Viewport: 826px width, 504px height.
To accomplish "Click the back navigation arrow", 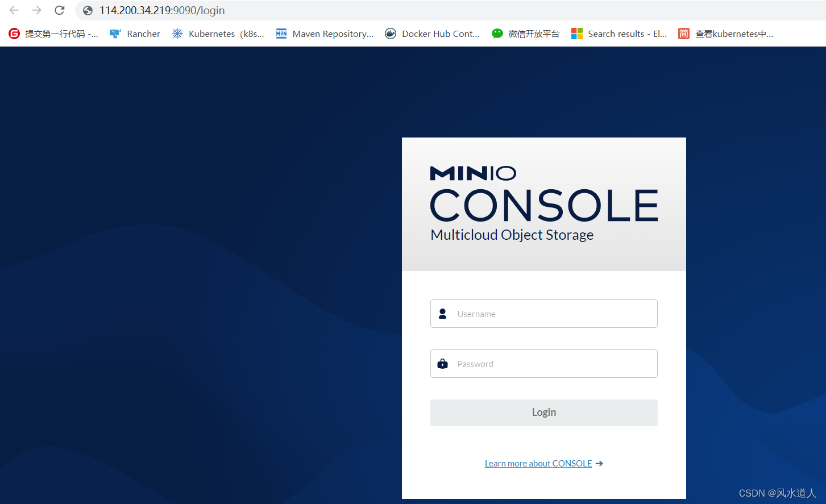I will coord(14,10).
